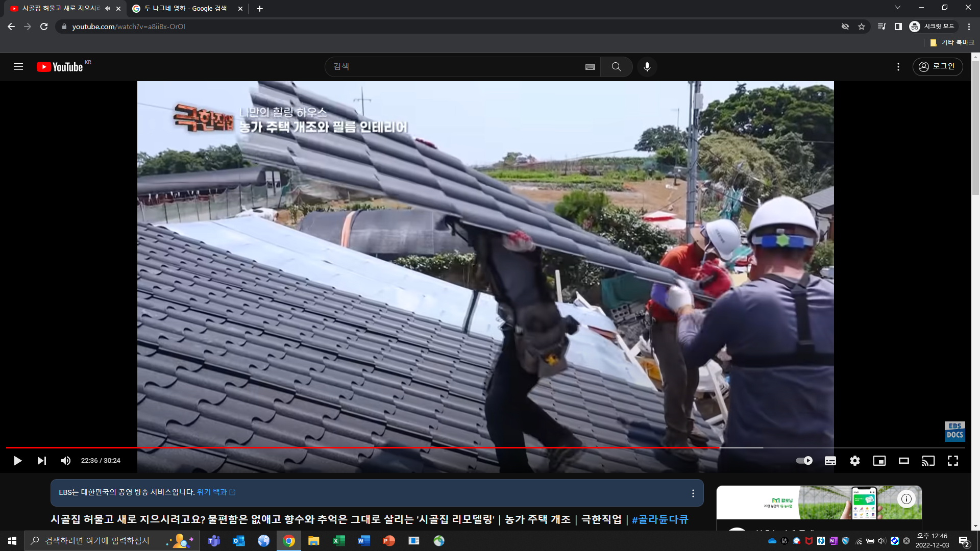Open EBS info panel options menu
This screenshot has height=551, width=980.
(693, 493)
